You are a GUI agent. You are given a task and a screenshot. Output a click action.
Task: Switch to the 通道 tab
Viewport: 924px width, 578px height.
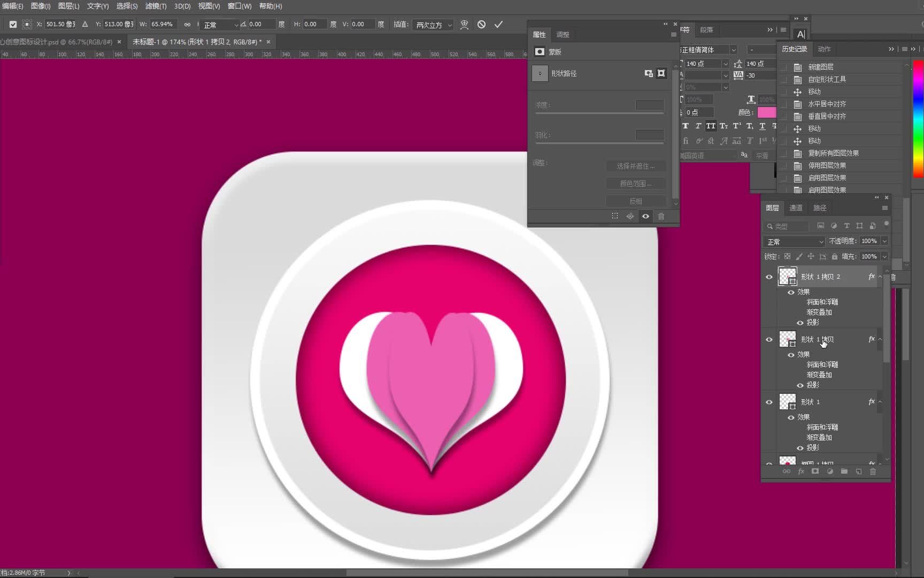point(796,208)
